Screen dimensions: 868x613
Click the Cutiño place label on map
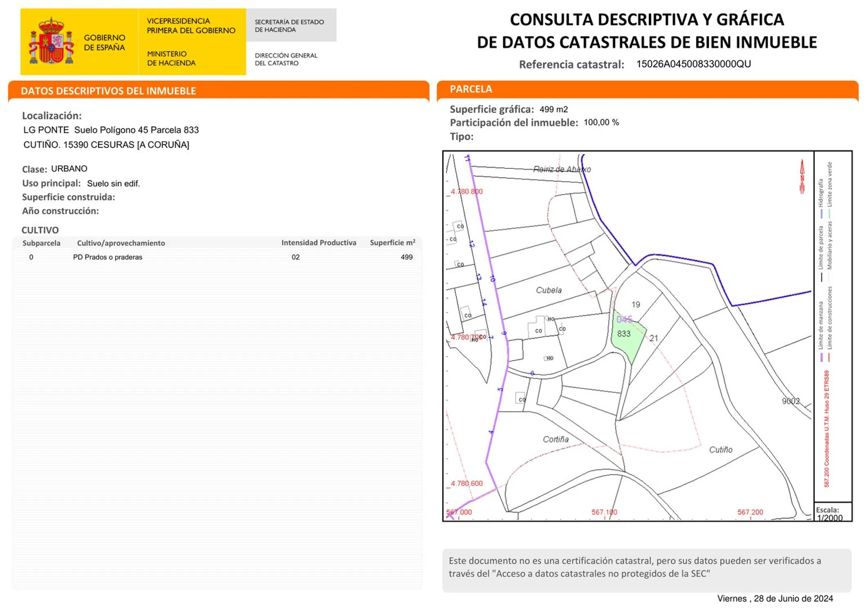[720, 450]
